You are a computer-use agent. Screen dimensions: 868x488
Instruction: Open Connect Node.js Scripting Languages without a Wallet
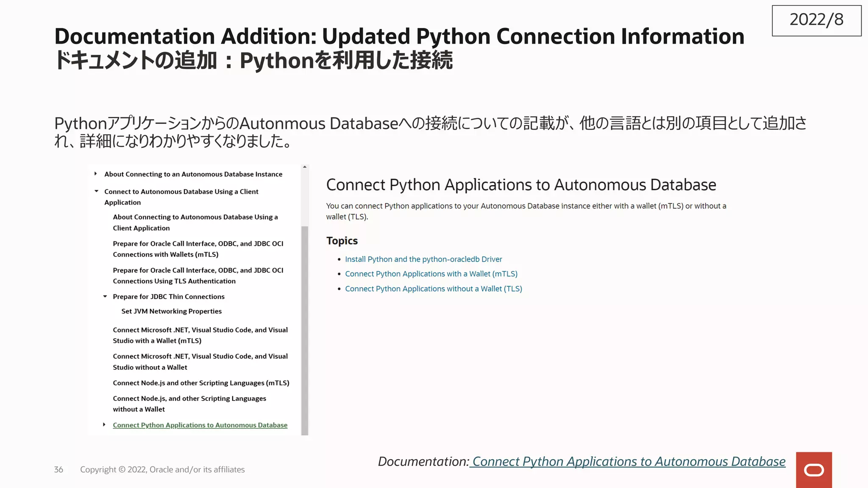pyautogui.click(x=189, y=404)
